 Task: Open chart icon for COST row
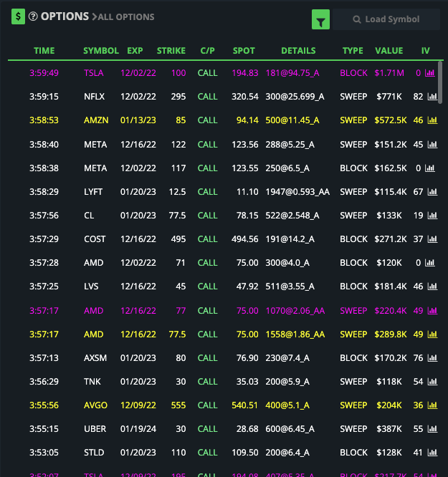tap(432, 239)
